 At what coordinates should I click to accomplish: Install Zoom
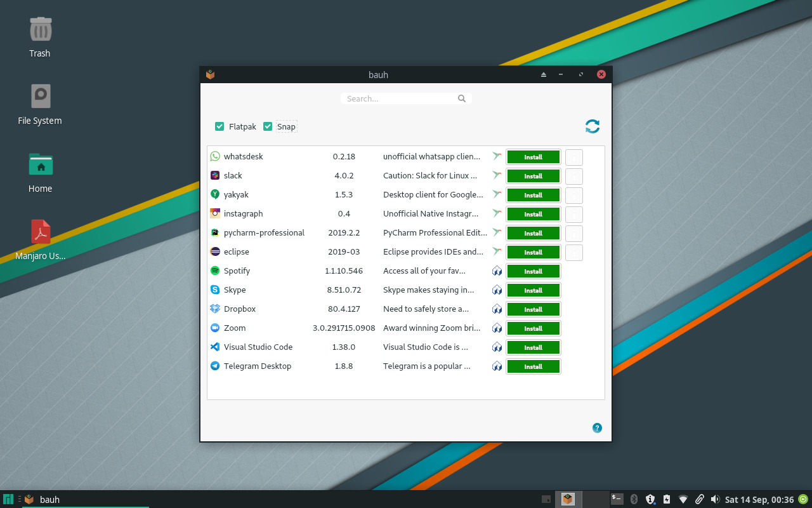point(533,328)
